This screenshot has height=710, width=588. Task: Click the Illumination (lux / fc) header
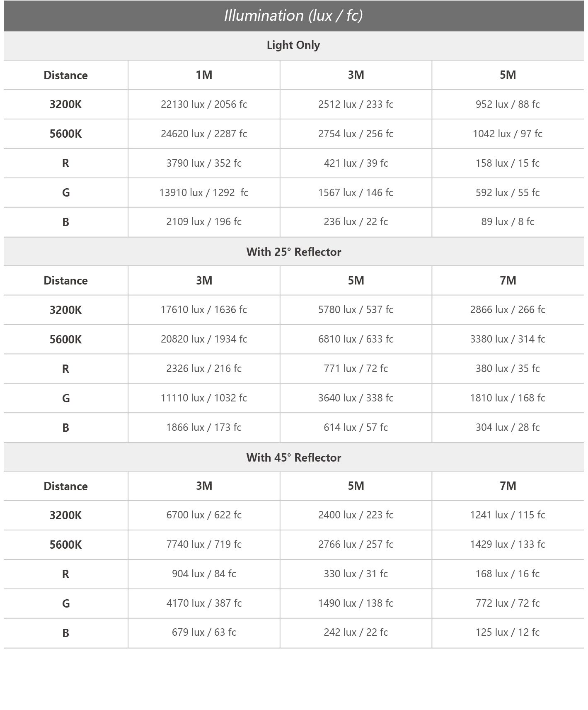(x=293, y=16)
